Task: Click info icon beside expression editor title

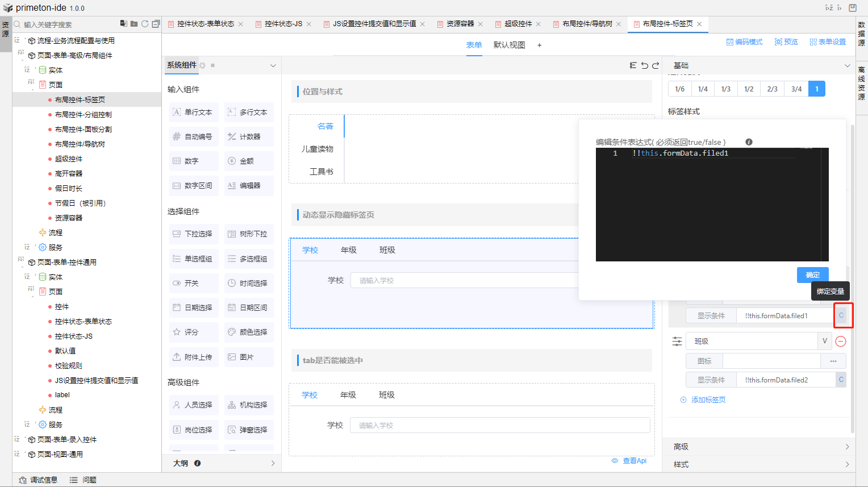Action: 749,142
